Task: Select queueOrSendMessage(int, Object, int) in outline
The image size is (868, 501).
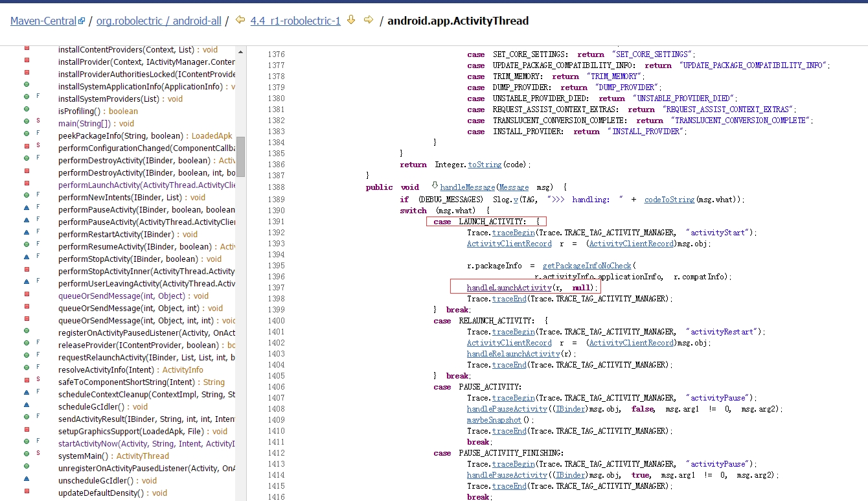Action: tap(141, 308)
